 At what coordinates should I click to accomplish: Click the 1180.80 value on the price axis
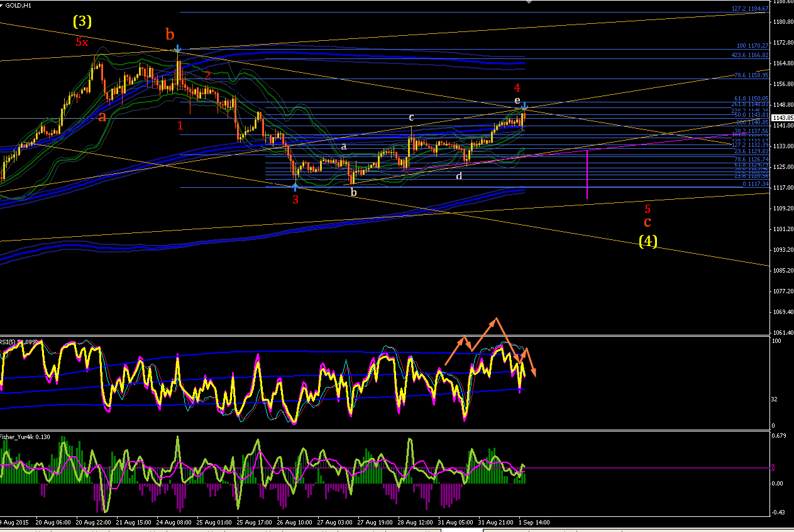tap(783, 21)
